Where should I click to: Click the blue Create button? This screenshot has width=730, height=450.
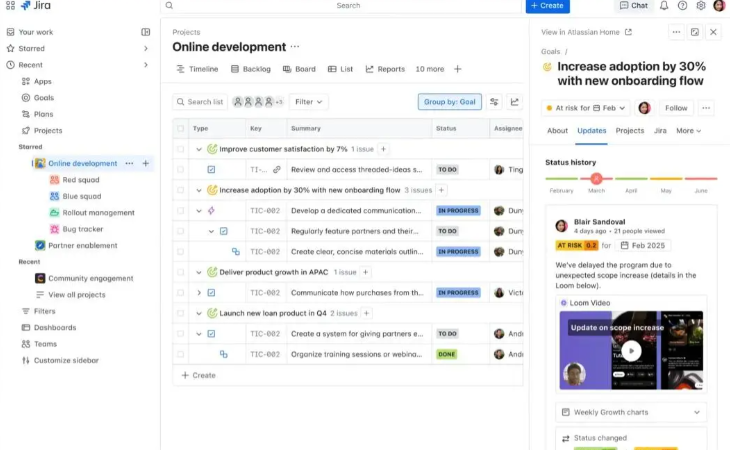547,6
